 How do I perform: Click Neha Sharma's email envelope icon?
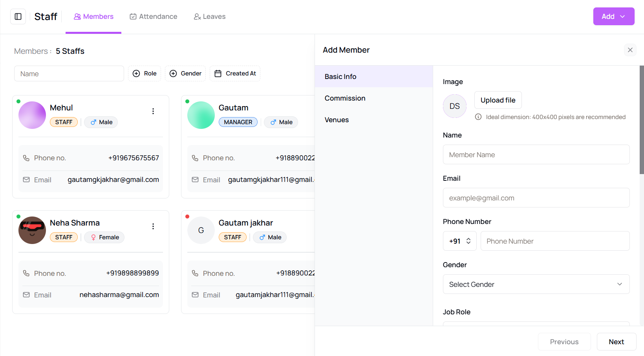(x=26, y=295)
